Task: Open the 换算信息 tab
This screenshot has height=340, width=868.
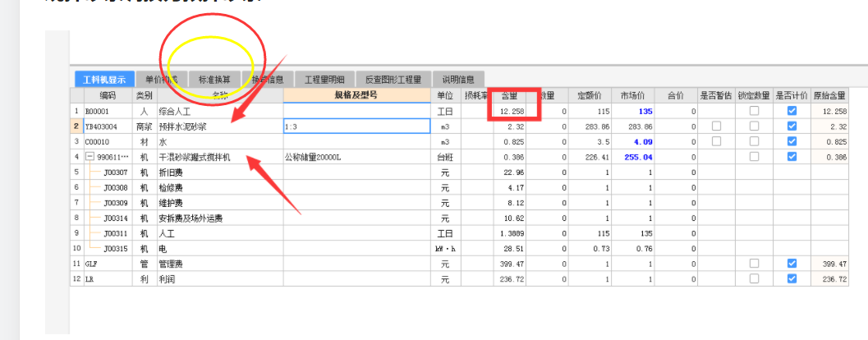Action: point(268,80)
